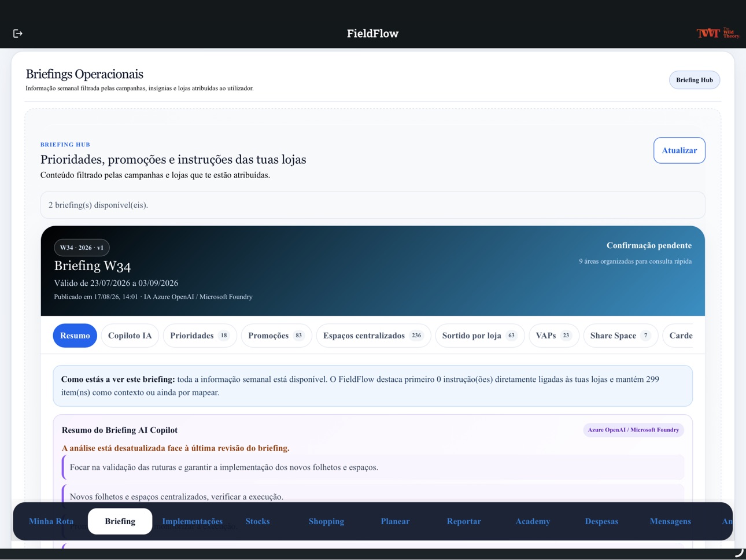Viewport: 746px width, 560px height.
Task: Open Mensagens in the bottom navigation
Action: (670, 521)
